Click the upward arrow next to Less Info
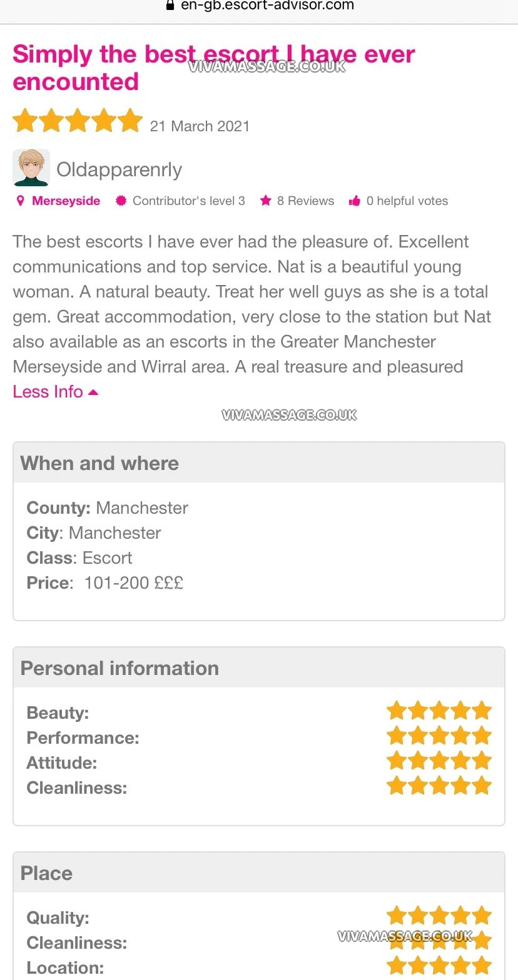Screen dimensions: 518x980 click(x=93, y=392)
